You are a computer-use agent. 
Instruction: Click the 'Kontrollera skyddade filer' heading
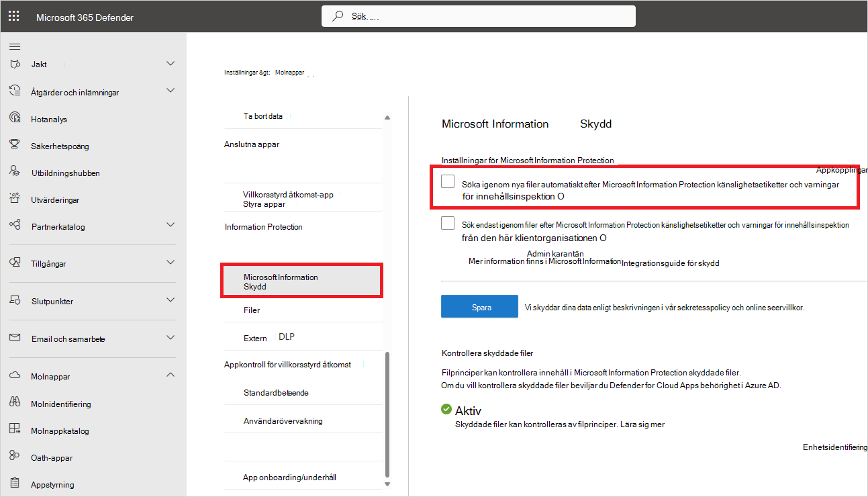tap(487, 353)
